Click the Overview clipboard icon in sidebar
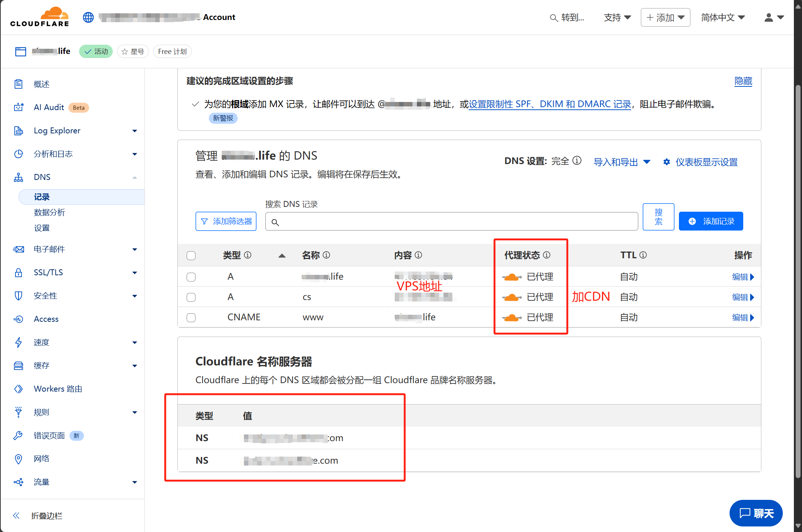802x532 pixels. 18,84
